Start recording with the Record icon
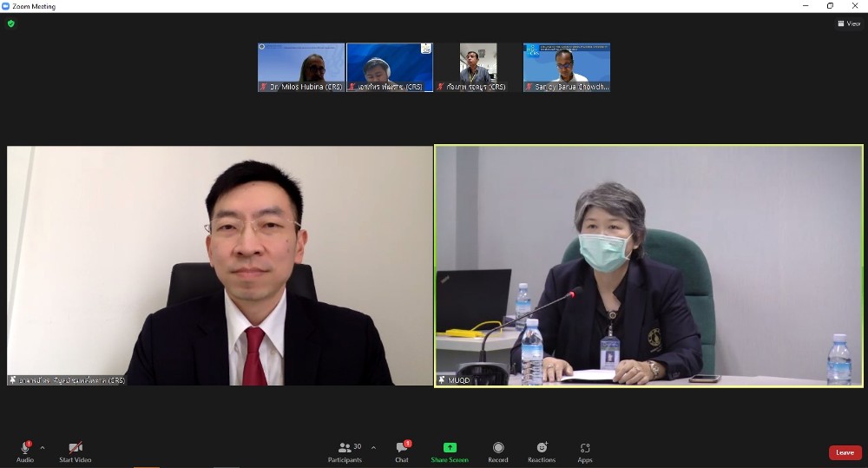Screen dimensions: 868x468 pyautogui.click(x=498, y=448)
